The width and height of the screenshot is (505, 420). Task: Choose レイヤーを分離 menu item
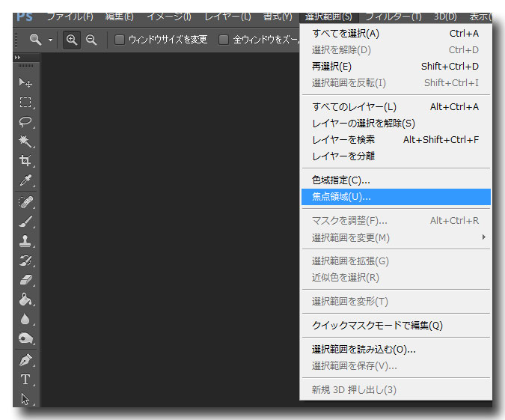[396, 156]
